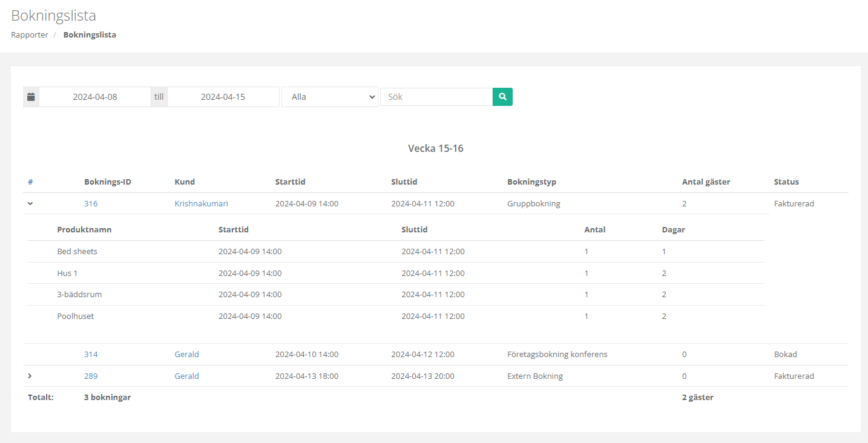Image resolution: width=868 pixels, height=443 pixels.
Task: Open customer Gerald on booking 314
Action: tap(186, 355)
